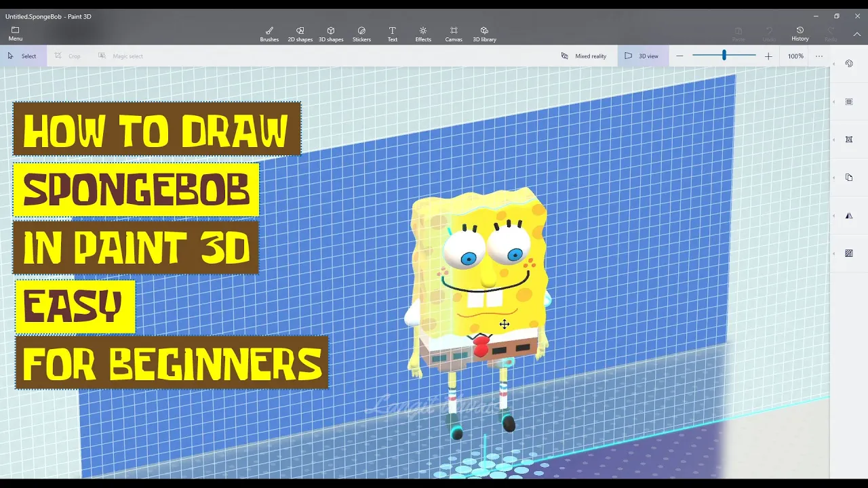Launch Mixed reality view
Screen dimensions: 868x488
click(584, 56)
